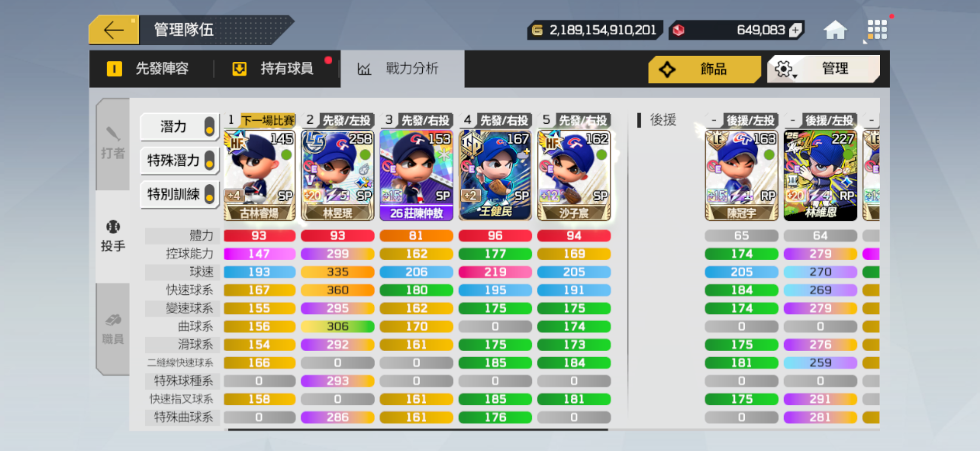The image size is (980, 451).
Task: Select the 林昱珉 player card
Action: pyautogui.click(x=338, y=175)
